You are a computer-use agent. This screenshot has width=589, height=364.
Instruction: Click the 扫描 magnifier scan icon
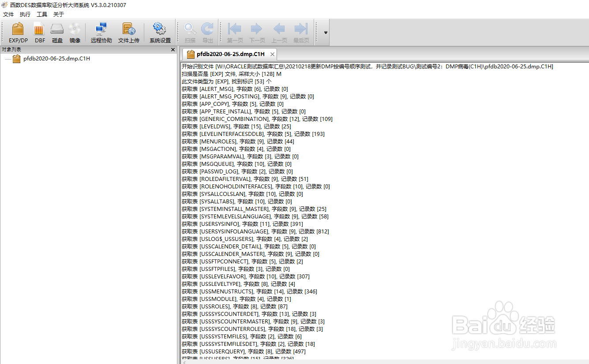[x=190, y=33]
